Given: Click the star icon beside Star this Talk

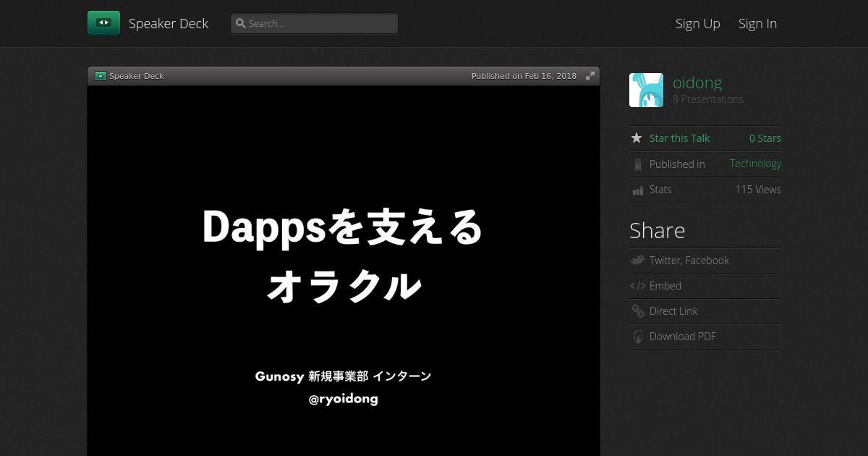Looking at the screenshot, I should click(637, 138).
